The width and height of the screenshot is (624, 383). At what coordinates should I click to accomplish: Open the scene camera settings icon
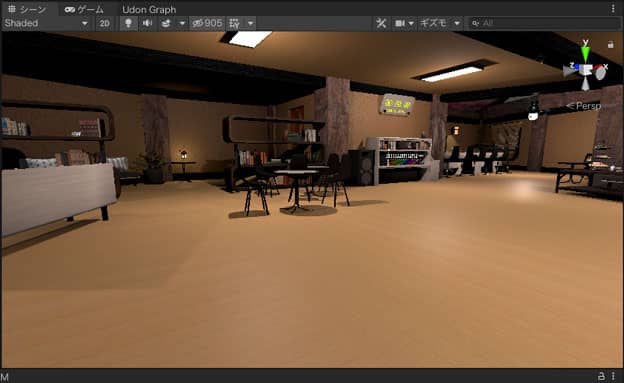[400, 23]
